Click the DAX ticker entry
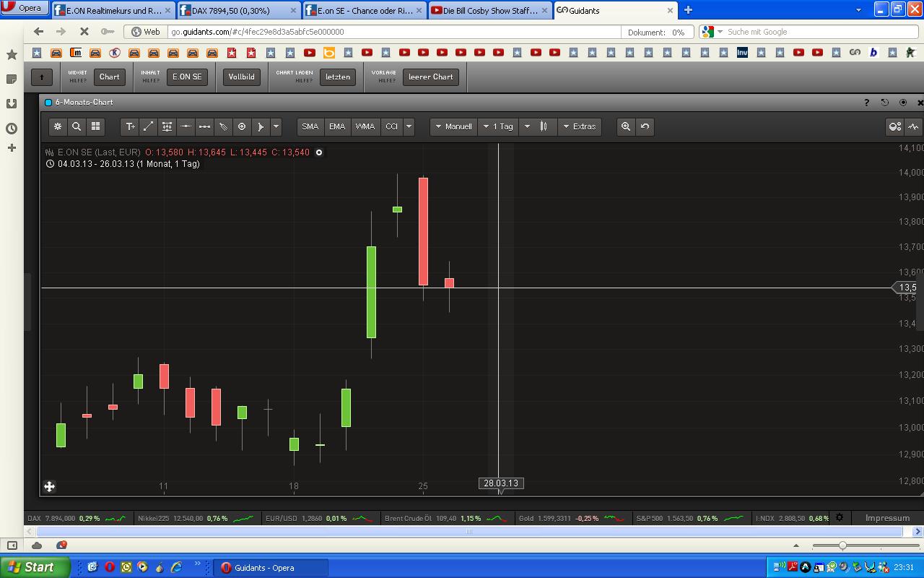This screenshot has width=924, height=578. pyautogui.click(x=77, y=518)
